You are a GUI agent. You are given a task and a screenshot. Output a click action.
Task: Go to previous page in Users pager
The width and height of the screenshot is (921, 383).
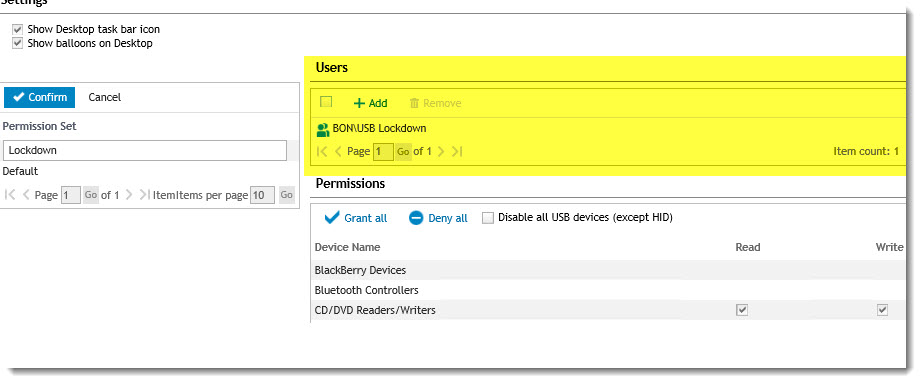pyautogui.click(x=338, y=152)
